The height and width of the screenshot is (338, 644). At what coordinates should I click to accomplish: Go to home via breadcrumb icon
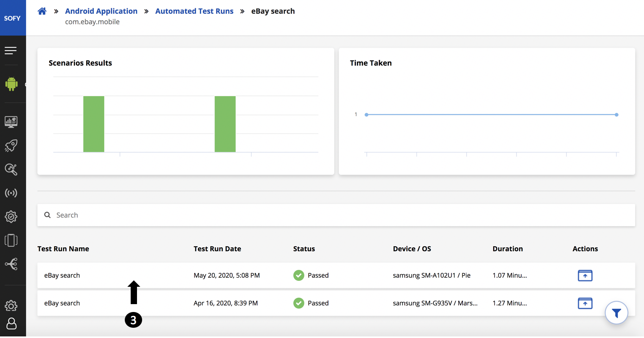pos(42,11)
